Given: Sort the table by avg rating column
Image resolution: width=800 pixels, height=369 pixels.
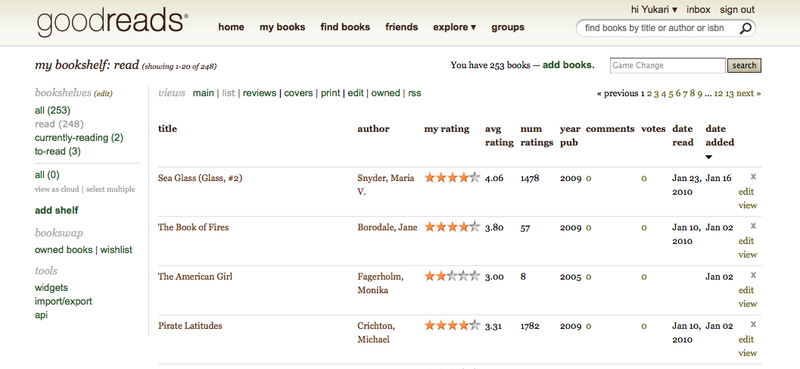Looking at the screenshot, I should (499, 135).
